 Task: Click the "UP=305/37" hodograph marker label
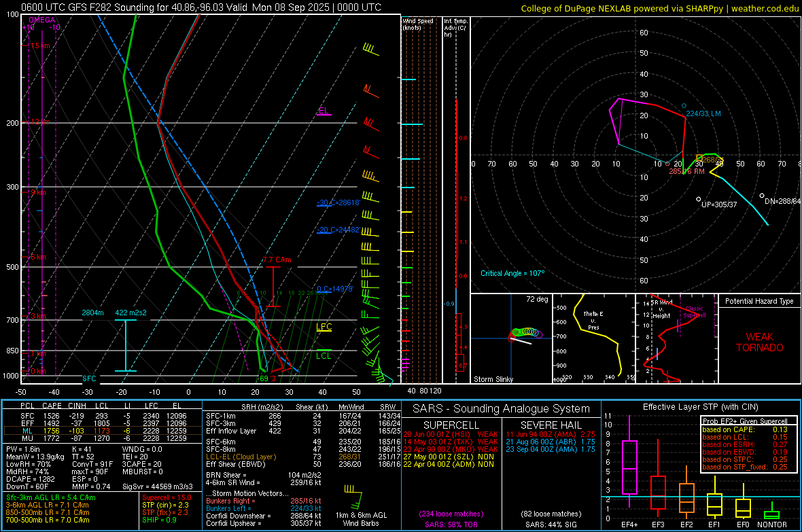pos(719,205)
